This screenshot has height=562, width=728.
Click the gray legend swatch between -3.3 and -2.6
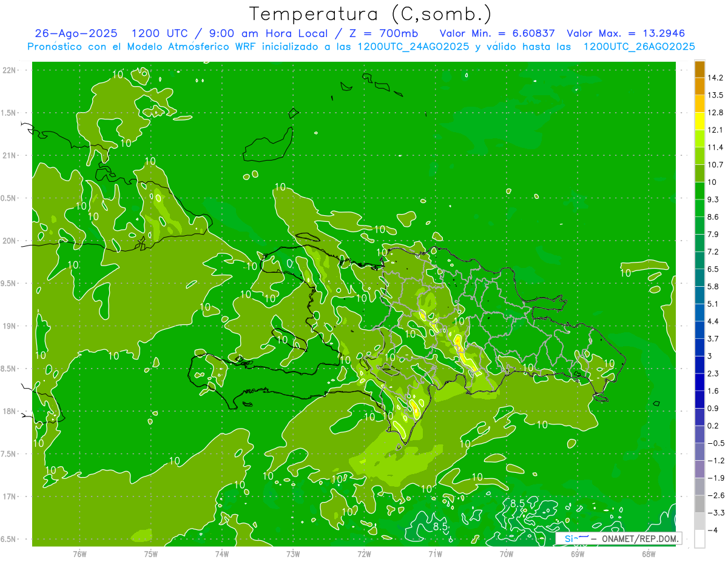click(x=699, y=504)
